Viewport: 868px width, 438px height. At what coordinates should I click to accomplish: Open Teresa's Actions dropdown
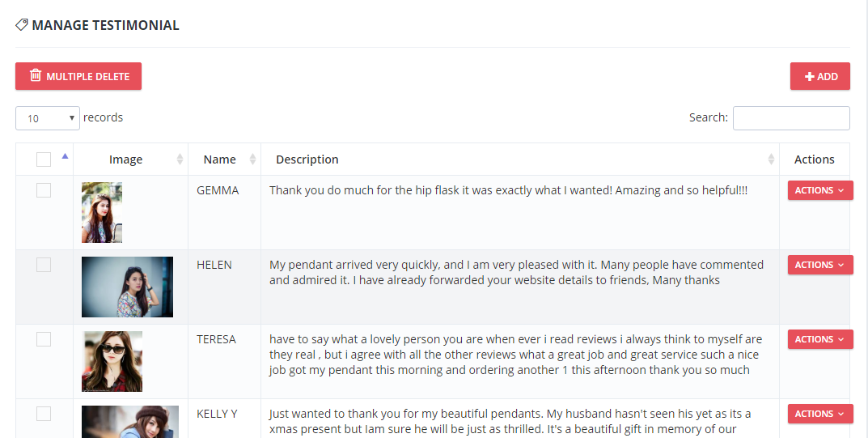pyautogui.click(x=819, y=339)
